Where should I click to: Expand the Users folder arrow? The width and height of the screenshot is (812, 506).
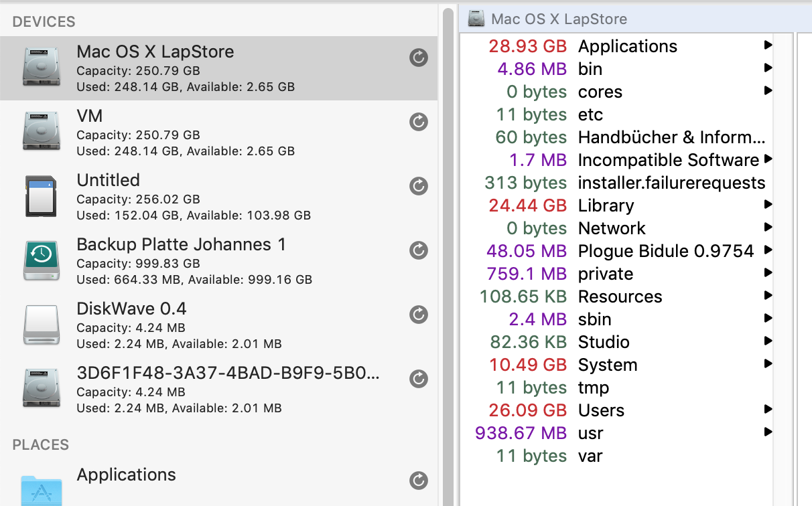(x=768, y=410)
